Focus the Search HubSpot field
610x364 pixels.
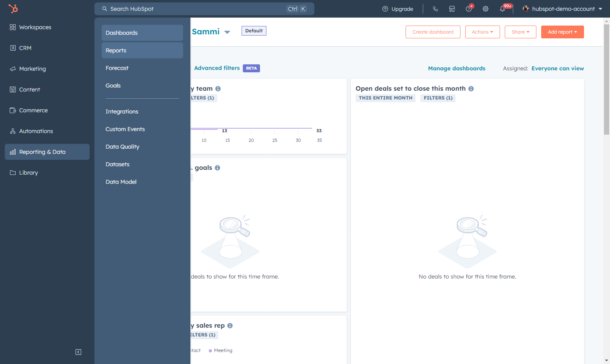204,9
